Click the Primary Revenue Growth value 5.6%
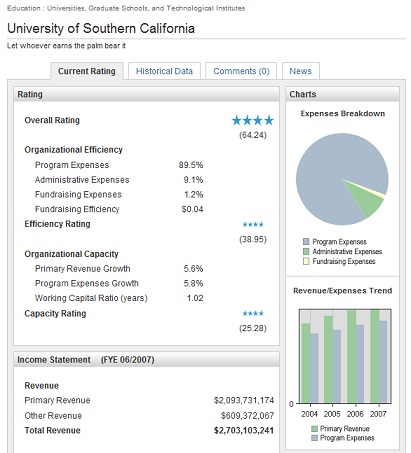Screen dimensions: 411x453 tap(193, 269)
